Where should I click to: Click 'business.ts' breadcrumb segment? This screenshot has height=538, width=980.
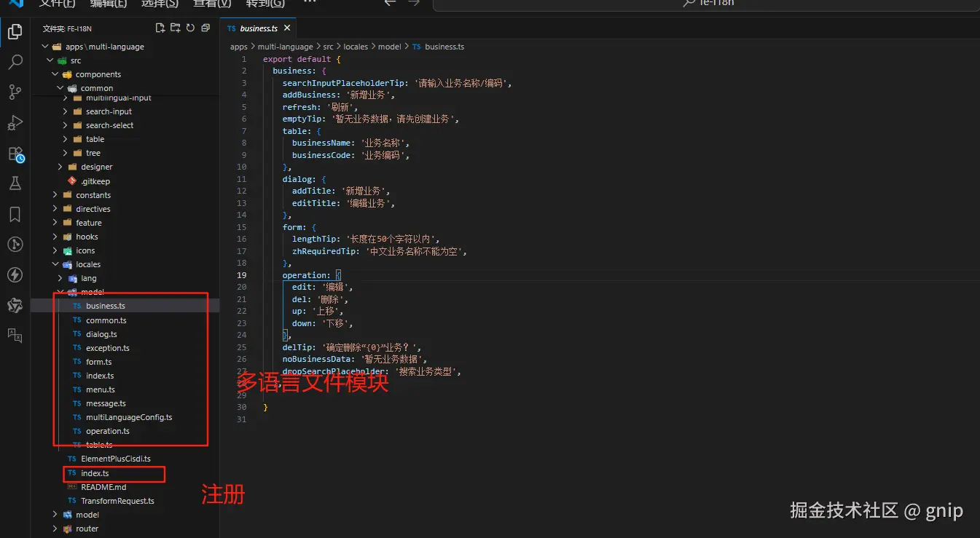pyautogui.click(x=444, y=47)
